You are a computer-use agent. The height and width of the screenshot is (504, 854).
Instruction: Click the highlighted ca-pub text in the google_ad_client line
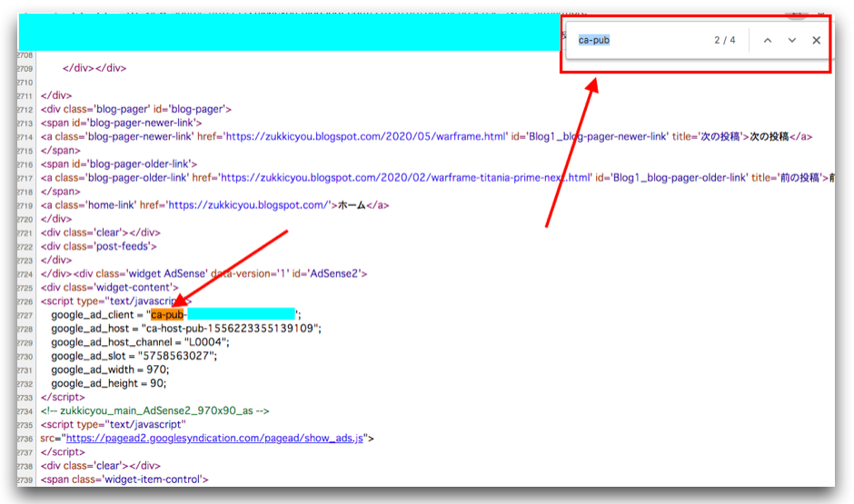coord(168,314)
